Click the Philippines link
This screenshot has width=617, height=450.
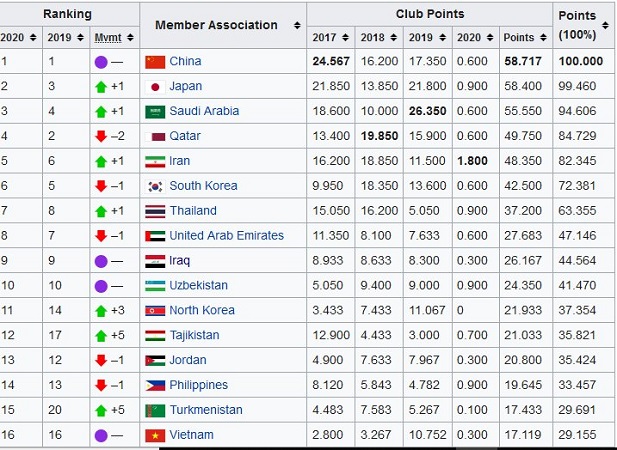coord(198,385)
